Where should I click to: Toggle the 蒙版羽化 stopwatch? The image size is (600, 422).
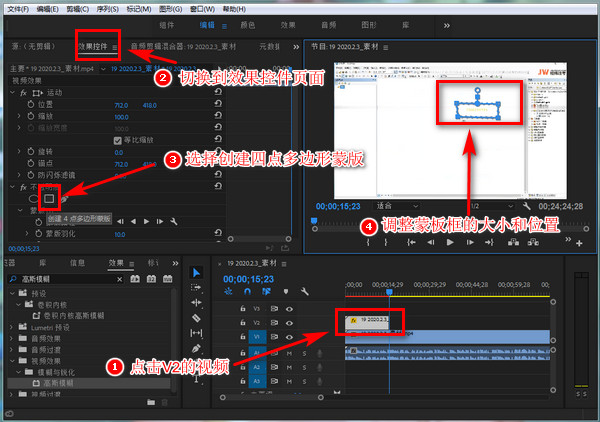38,233
